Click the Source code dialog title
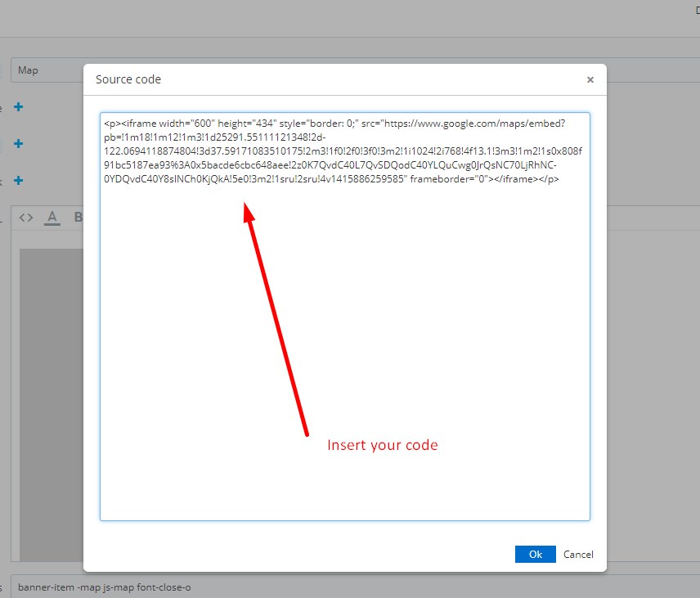This screenshot has width=700, height=598. [x=128, y=79]
